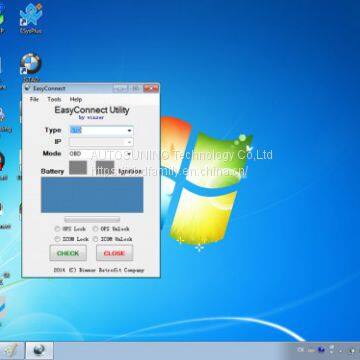Click the green CHECK button
The width and height of the screenshot is (360, 360).
click(x=68, y=253)
